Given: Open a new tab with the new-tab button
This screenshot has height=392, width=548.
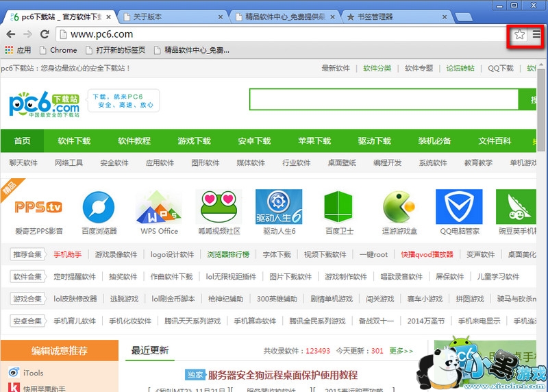Looking at the screenshot, I should click(x=464, y=17).
